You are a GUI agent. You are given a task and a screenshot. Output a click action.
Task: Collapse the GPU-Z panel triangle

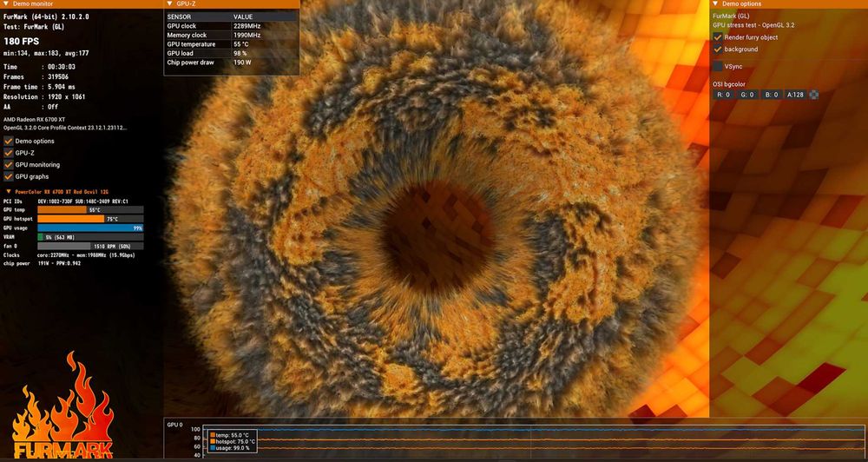[x=169, y=3]
